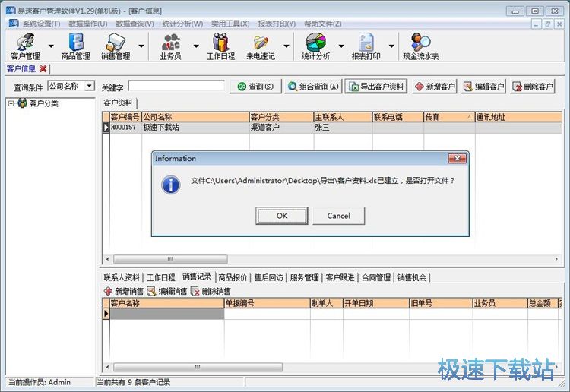Screen dimensions: 570x392
Task: Click the 删除客户 button
Action: tap(533, 87)
